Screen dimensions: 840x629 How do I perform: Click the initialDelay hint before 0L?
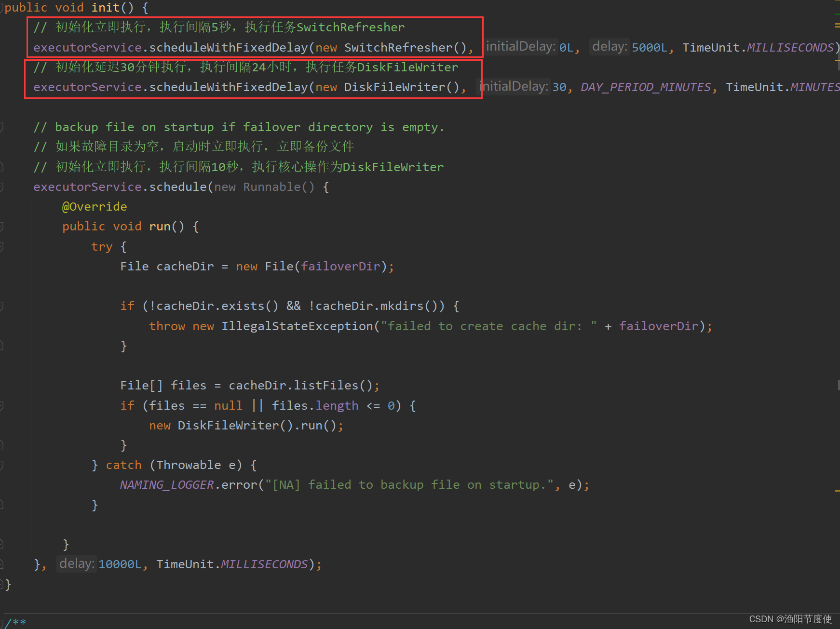click(x=521, y=47)
